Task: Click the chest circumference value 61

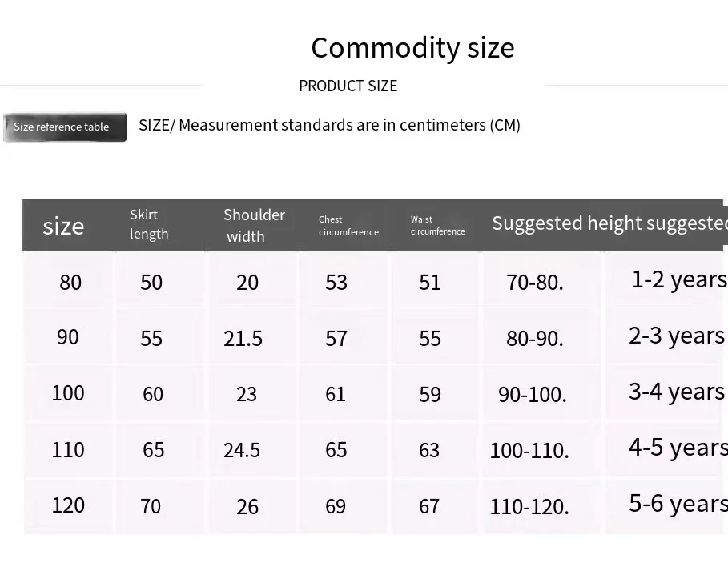Action: click(336, 394)
